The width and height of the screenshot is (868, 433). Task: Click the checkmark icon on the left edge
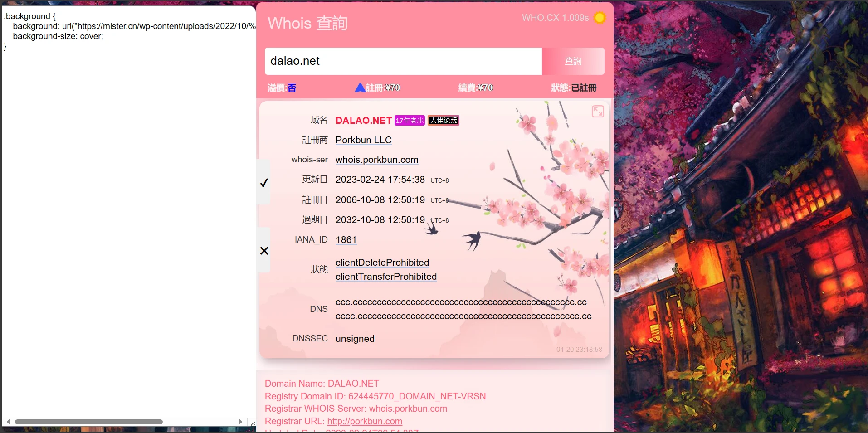[264, 183]
